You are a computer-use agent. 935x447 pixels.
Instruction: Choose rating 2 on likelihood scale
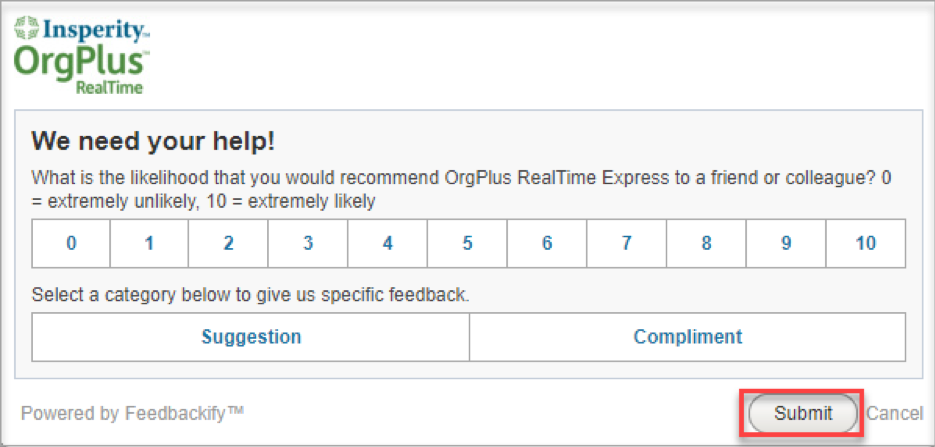pyautogui.click(x=228, y=243)
